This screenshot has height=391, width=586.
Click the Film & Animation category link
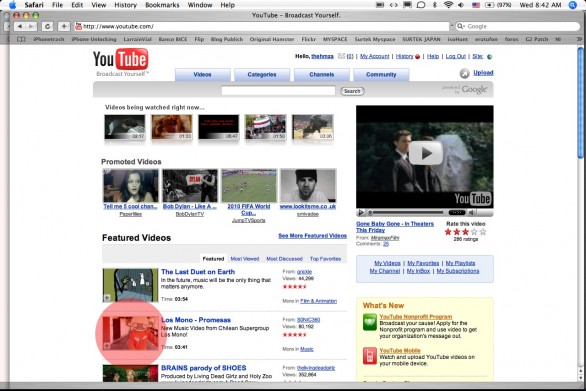coord(318,301)
